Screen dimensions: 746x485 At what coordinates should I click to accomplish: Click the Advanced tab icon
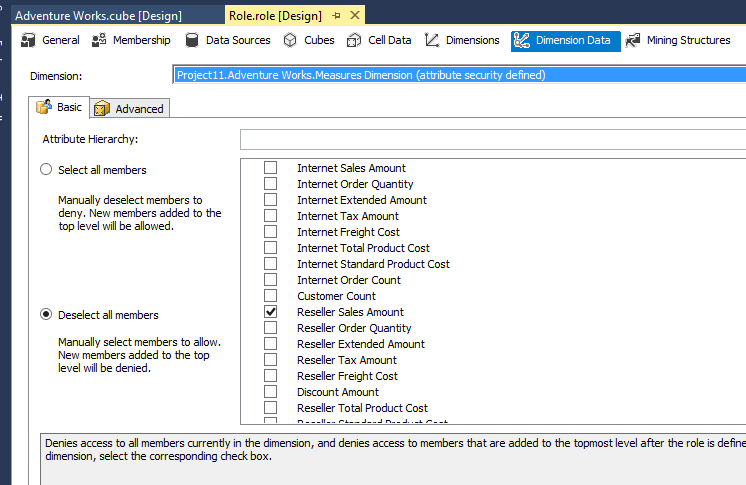pos(102,109)
